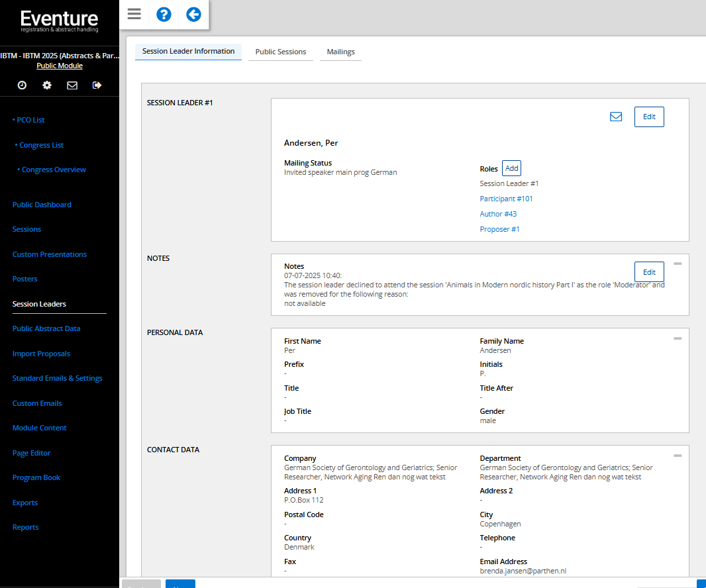Send email to session leader via envelope icon
706x588 pixels.
pos(616,117)
